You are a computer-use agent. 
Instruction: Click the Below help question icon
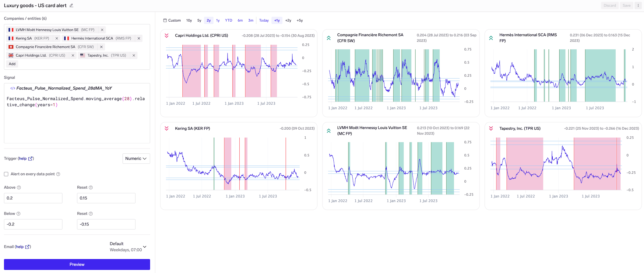click(18, 214)
